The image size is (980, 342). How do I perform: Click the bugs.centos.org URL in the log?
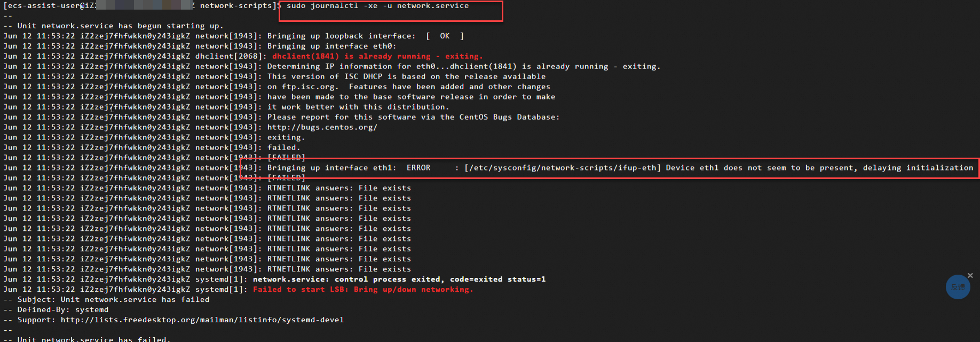tap(322, 127)
